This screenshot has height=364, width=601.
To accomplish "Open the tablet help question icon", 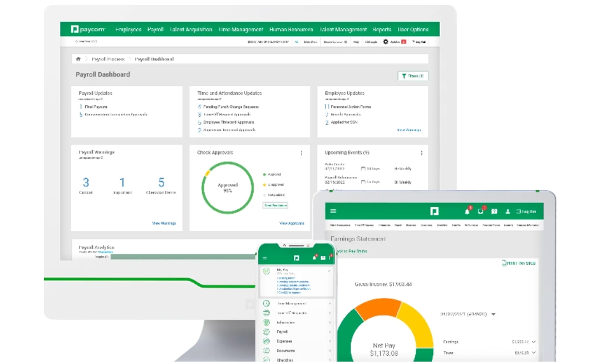I will tap(494, 211).
